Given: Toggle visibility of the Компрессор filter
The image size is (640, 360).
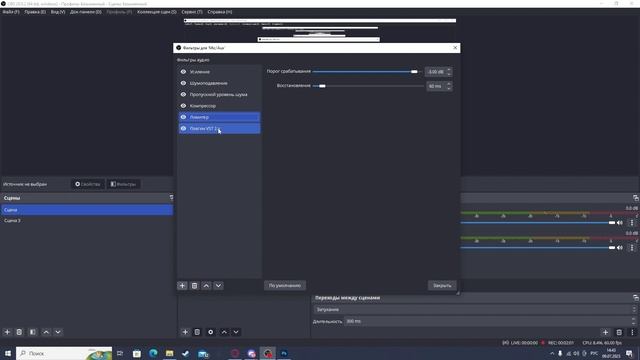Looking at the screenshot, I should [183, 106].
